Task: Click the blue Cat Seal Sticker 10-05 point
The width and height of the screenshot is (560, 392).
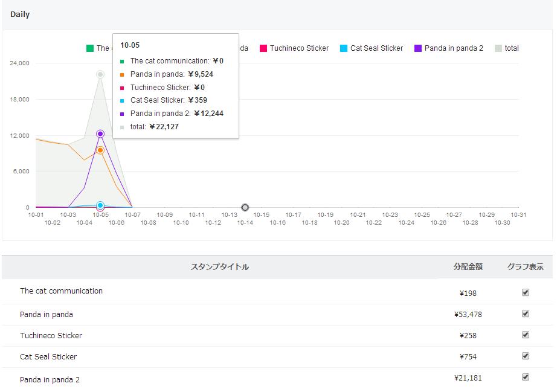Action: tap(100, 205)
